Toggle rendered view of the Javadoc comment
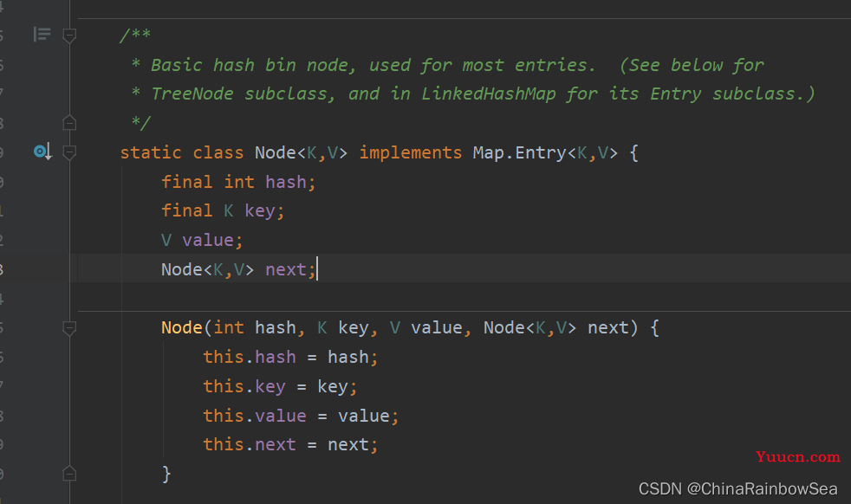 tap(42, 35)
